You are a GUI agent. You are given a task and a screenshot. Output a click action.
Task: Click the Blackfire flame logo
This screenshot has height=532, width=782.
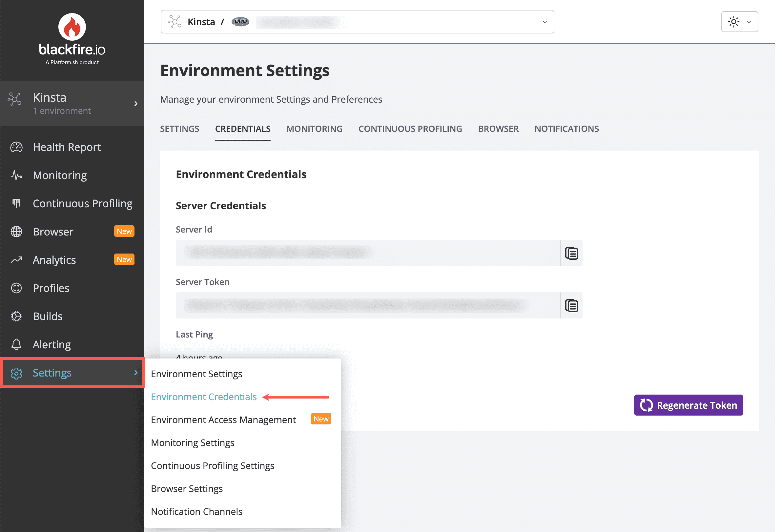[x=72, y=27]
